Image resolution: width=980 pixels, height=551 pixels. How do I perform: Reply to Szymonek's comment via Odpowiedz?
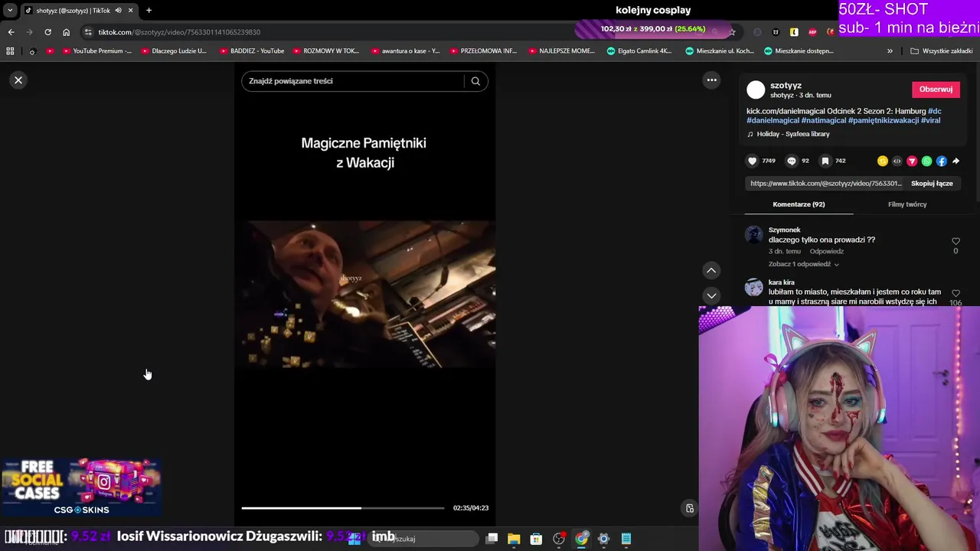point(826,251)
